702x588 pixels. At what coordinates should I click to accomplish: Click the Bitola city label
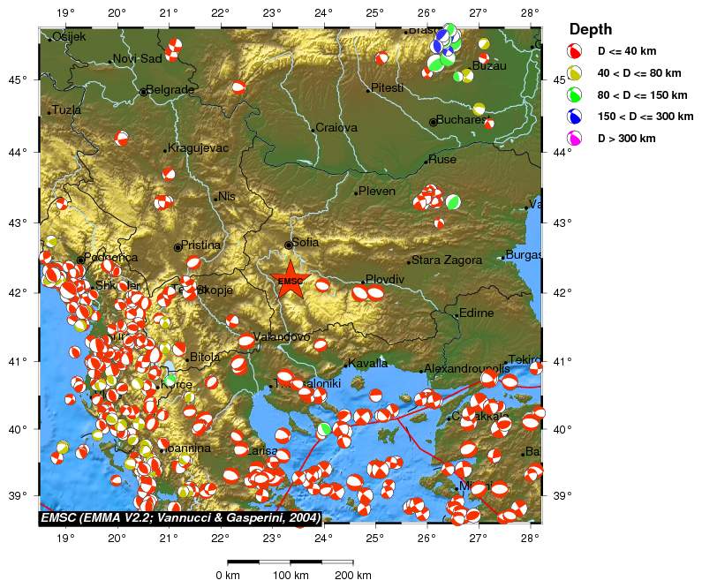[x=205, y=357]
